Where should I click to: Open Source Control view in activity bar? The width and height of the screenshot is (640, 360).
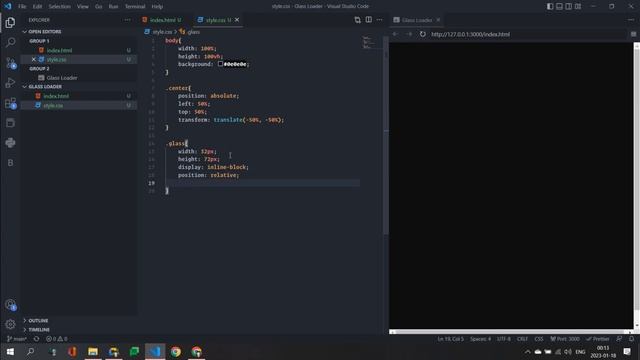coord(10,62)
